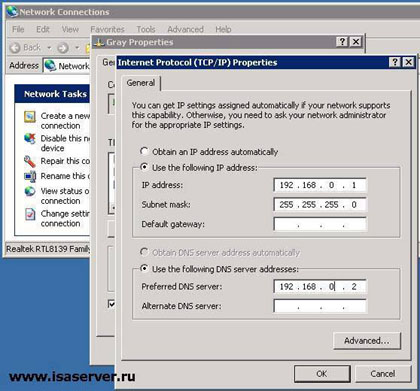The width and height of the screenshot is (420, 391).
Task: Open the Edit menu
Action: point(43,29)
